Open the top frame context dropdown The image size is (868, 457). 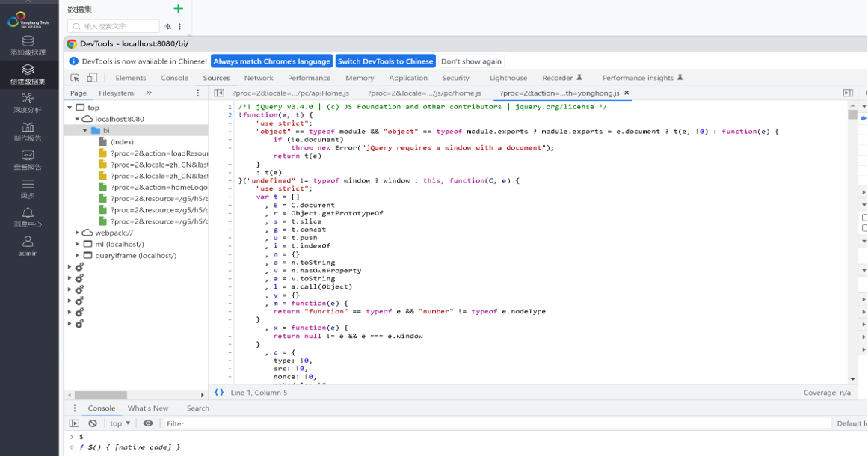(118, 423)
